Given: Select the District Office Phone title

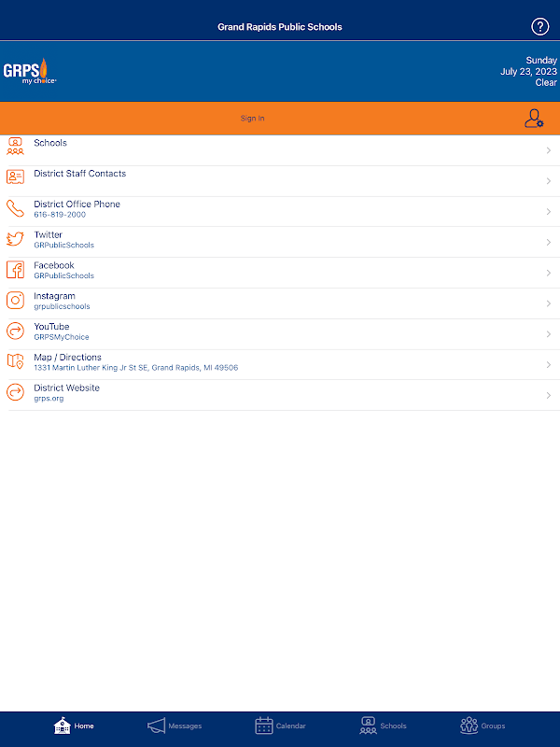Looking at the screenshot, I should click(x=77, y=204).
